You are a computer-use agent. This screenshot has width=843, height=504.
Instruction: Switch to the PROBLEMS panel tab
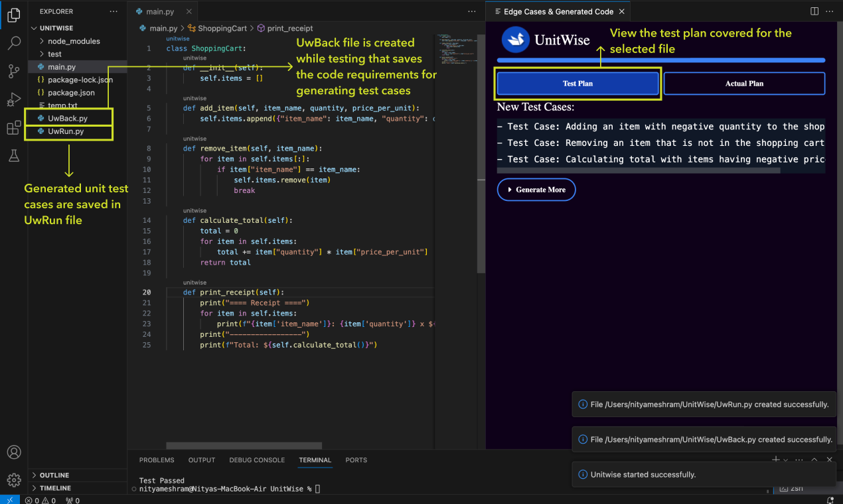tap(157, 460)
